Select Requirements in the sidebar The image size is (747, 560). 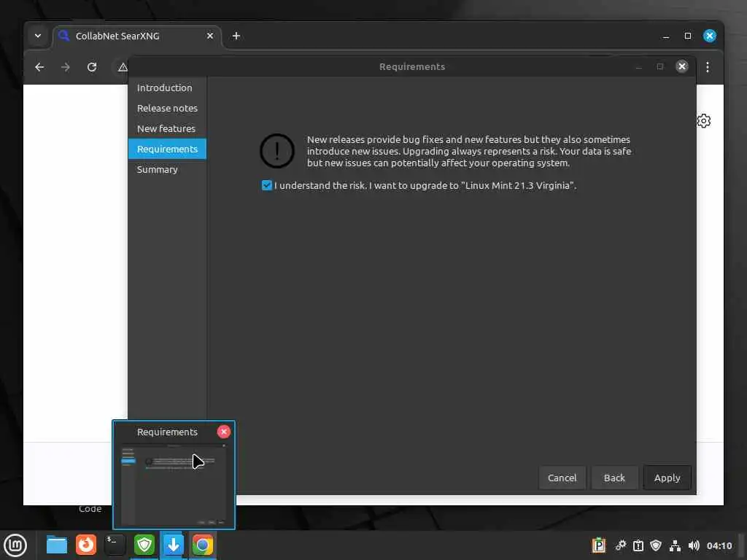tap(167, 149)
